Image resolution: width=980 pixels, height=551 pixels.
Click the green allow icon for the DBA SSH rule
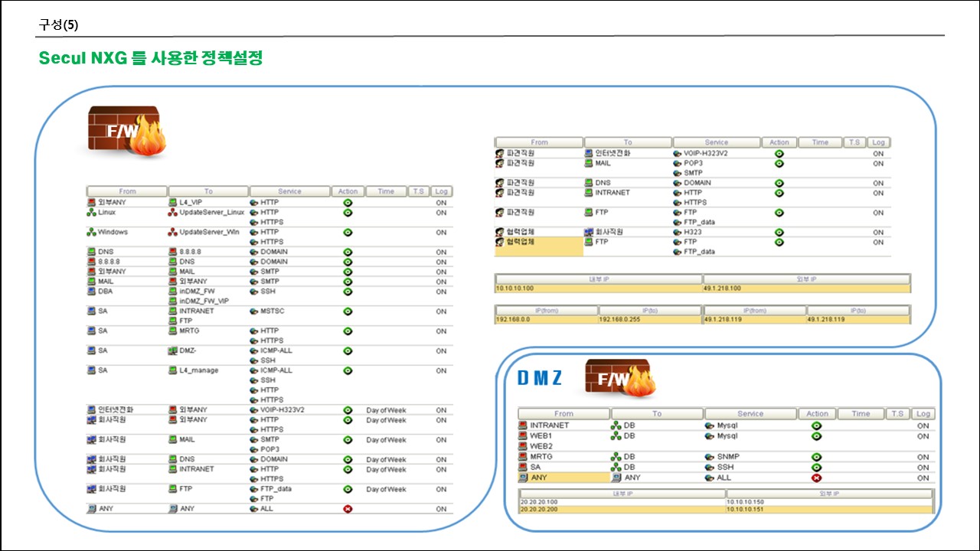click(348, 292)
